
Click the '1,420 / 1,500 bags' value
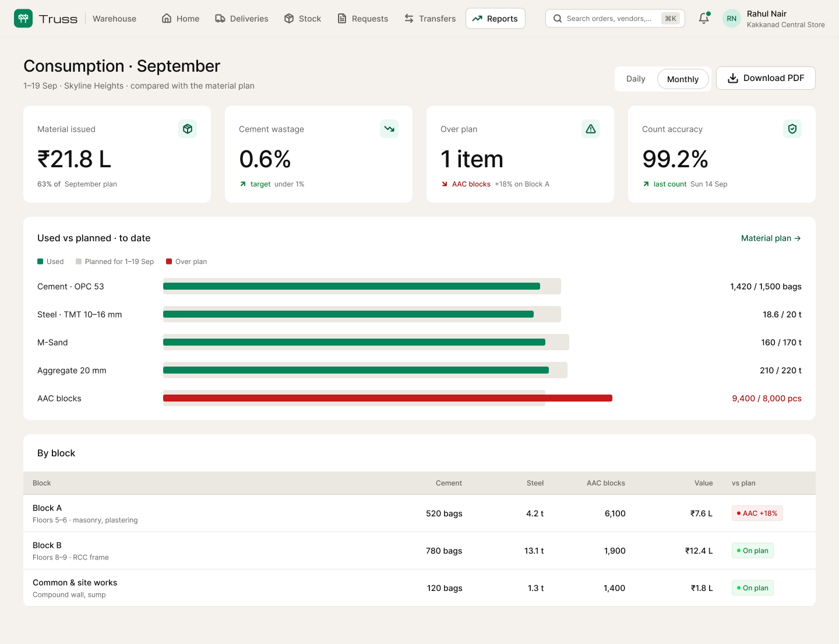tap(766, 286)
